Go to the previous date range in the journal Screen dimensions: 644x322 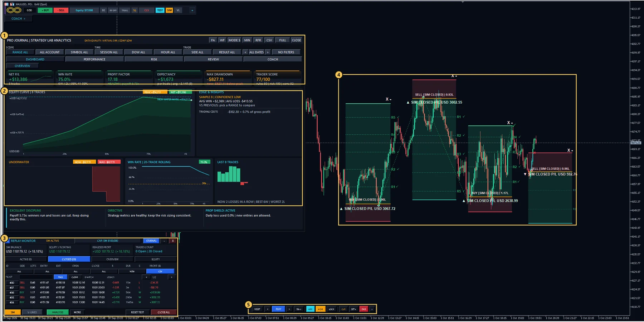tap(245, 52)
